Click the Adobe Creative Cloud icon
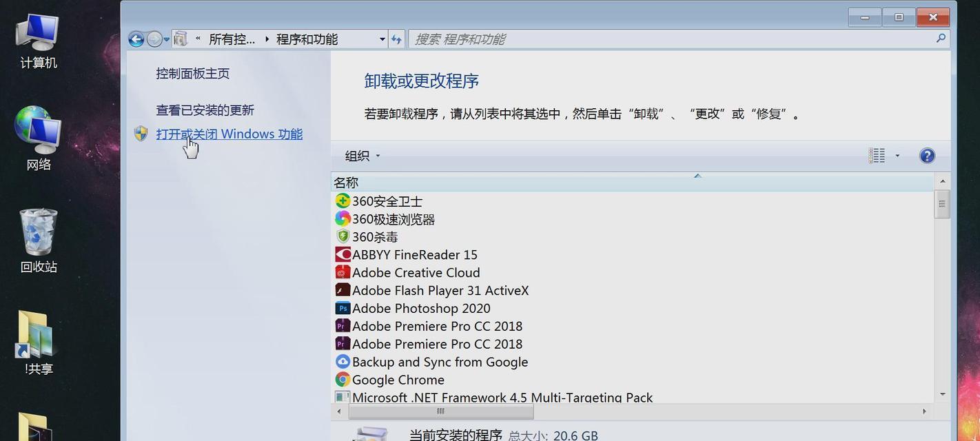The height and width of the screenshot is (441, 980). coord(343,272)
